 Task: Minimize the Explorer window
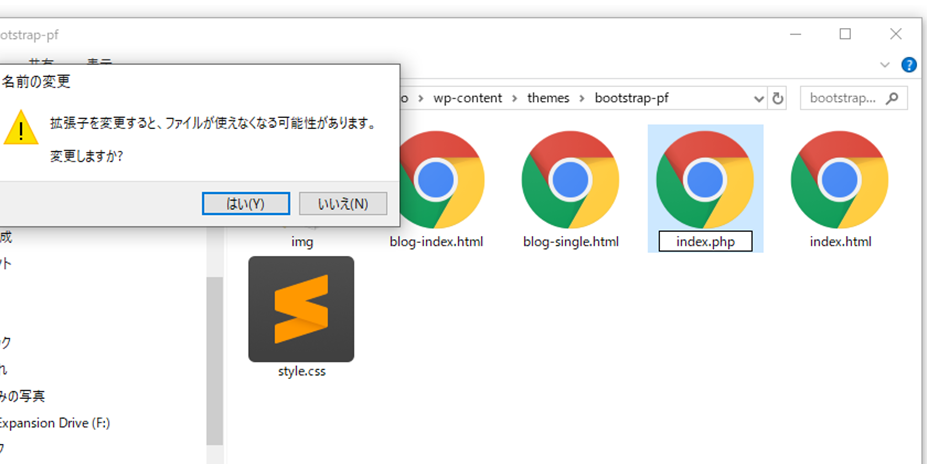point(796,34)
